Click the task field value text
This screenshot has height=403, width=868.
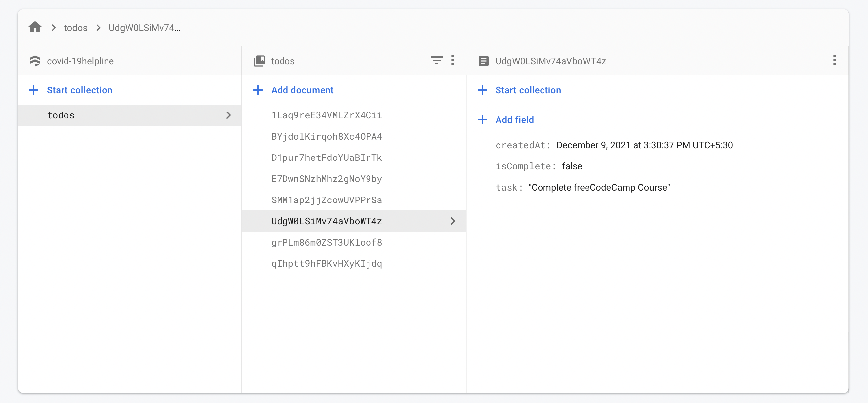pos(599,187)
